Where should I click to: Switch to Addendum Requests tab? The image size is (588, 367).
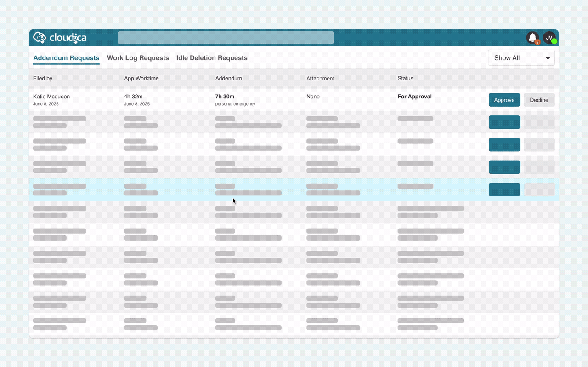(x=66, y=58)
